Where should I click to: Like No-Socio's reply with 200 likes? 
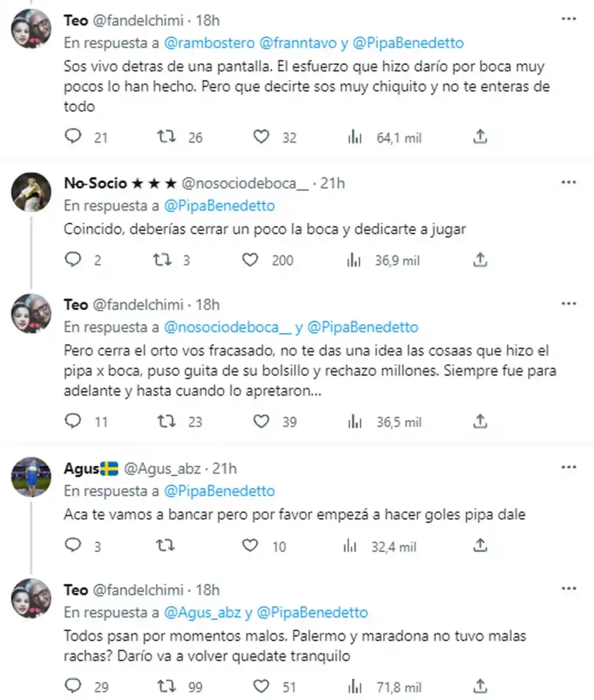[x=251, y=260]
